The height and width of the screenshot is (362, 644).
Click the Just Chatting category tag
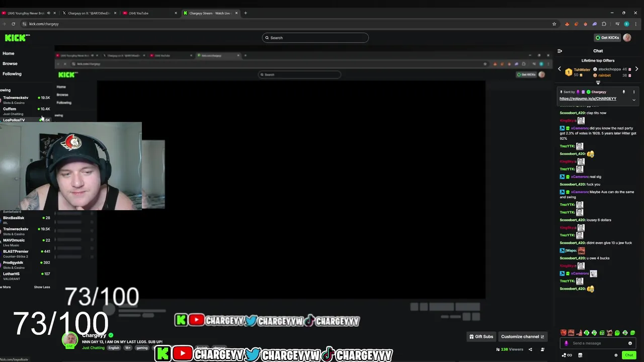[94, 348]
